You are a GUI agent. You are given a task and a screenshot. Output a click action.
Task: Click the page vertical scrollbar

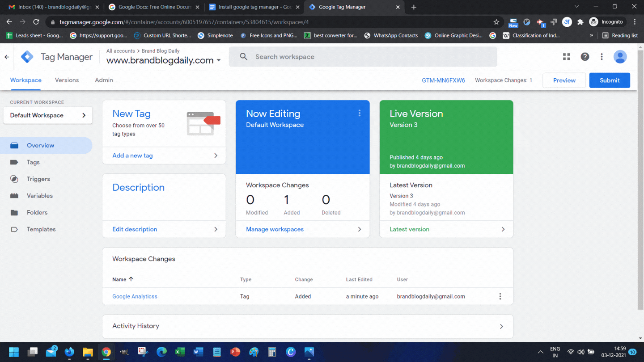pyautogui.click(x=640, y=179)
